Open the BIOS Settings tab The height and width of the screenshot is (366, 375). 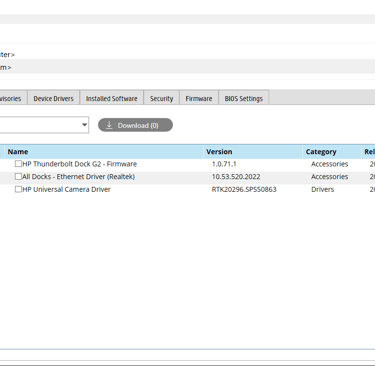(x=244, y=98)
